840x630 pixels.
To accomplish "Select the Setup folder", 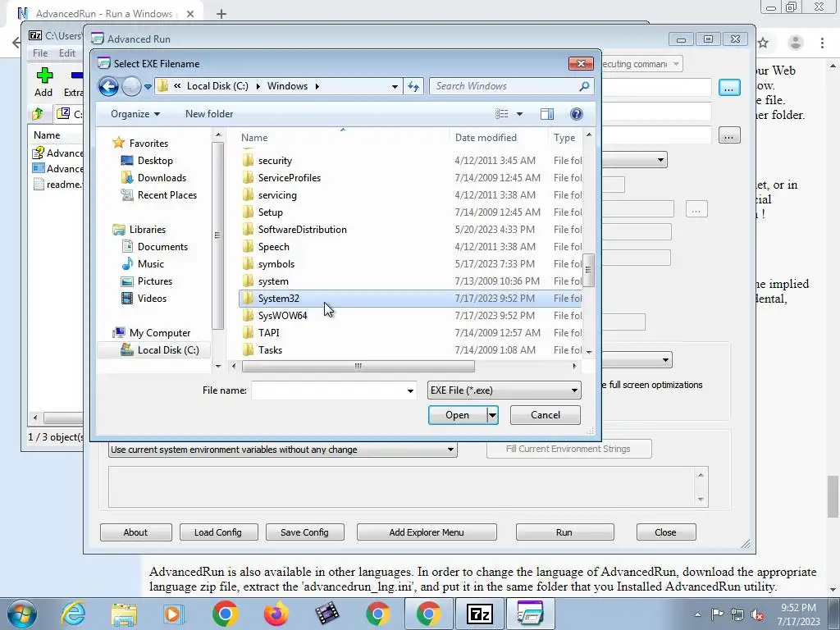I will 270,212.
